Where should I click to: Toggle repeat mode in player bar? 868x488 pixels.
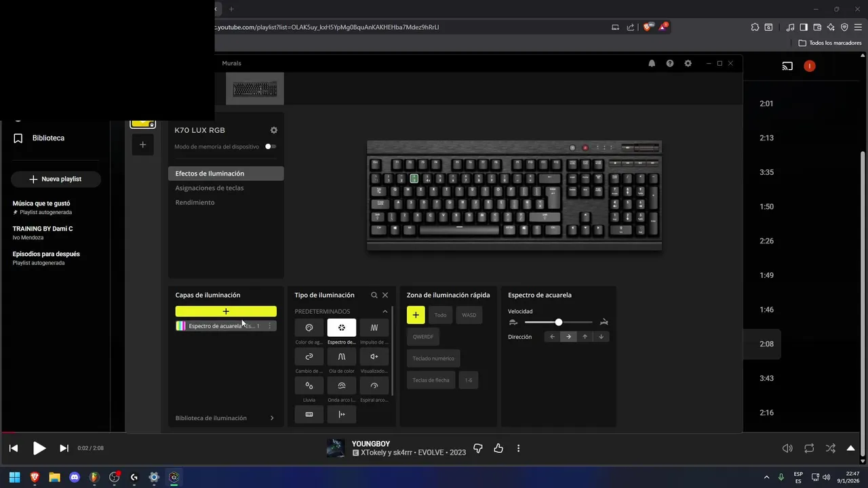(809, 448)
